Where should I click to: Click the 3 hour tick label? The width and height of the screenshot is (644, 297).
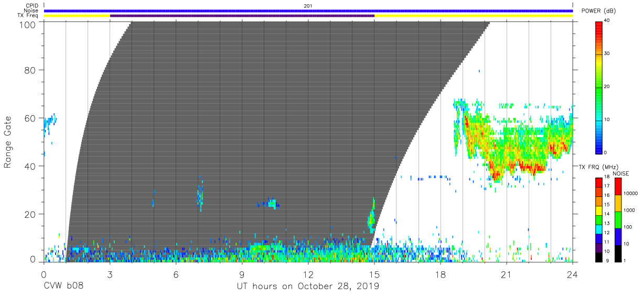(x=110, y=274)
